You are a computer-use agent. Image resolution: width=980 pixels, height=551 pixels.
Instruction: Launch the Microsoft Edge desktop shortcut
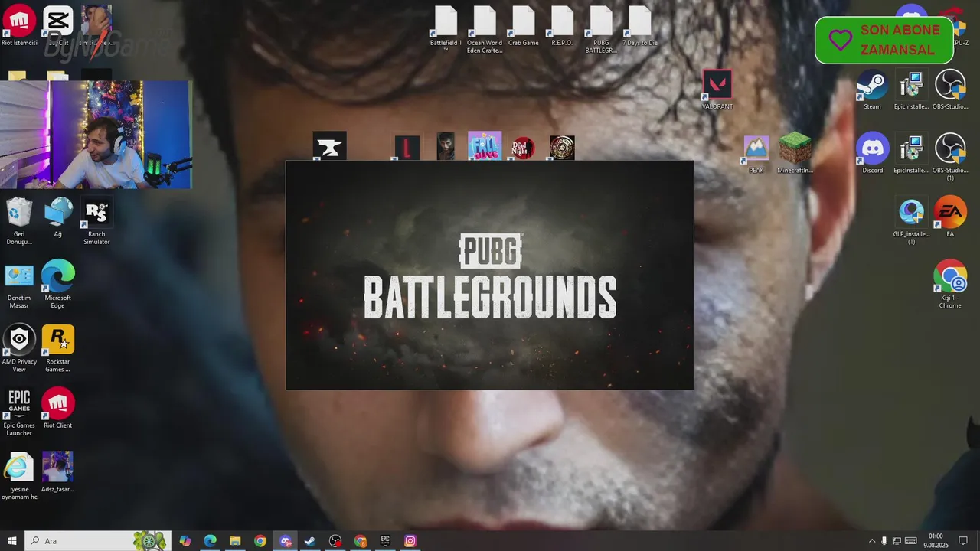[57, 285]
